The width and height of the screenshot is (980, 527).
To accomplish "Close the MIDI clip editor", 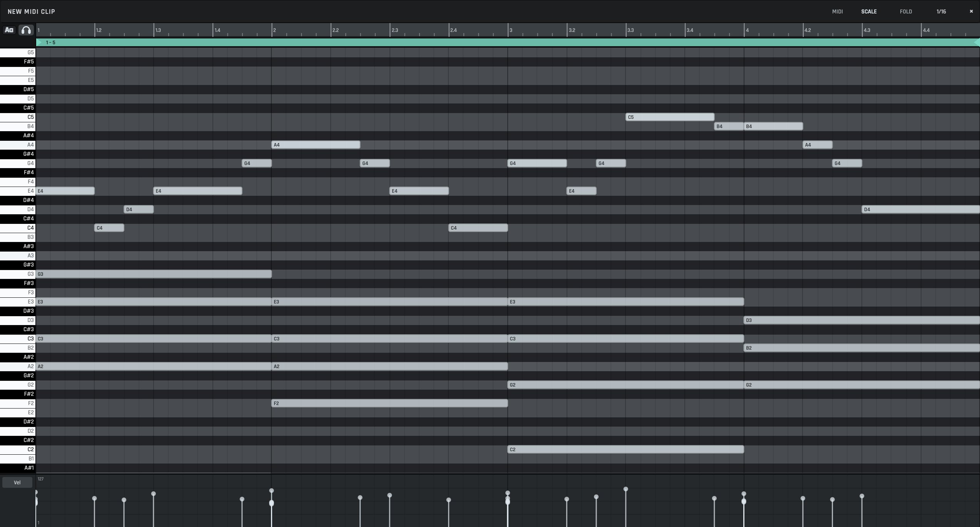I will click(971, 12).
